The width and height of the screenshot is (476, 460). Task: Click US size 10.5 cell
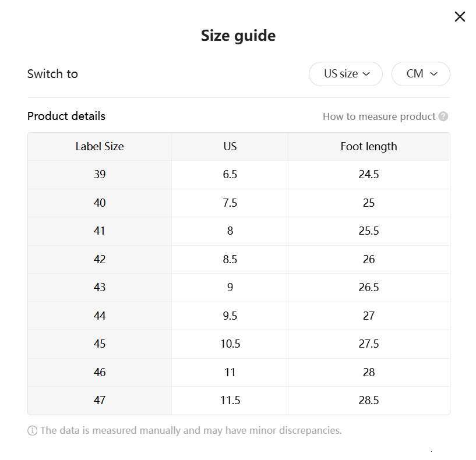click(x=229, y=344)
